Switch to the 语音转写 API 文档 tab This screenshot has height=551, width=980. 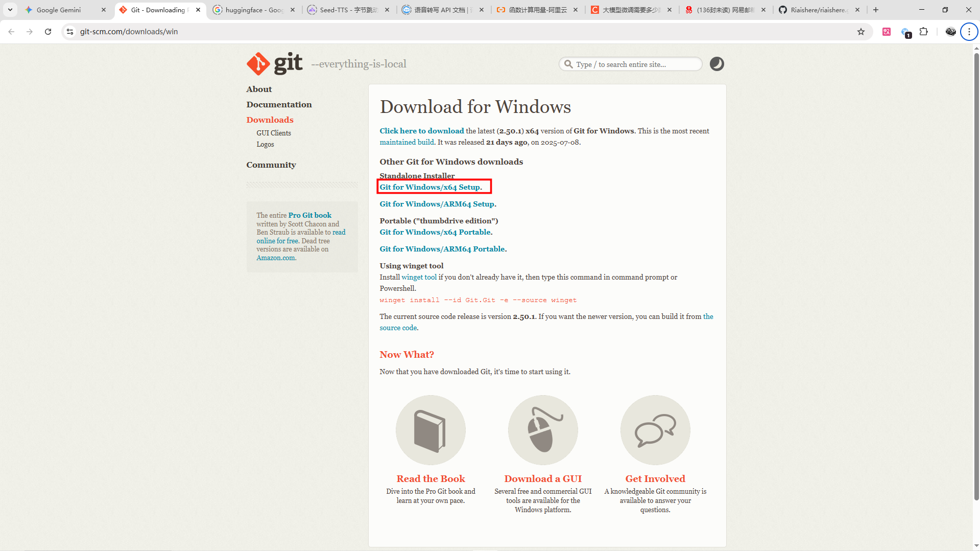point(443,10)
